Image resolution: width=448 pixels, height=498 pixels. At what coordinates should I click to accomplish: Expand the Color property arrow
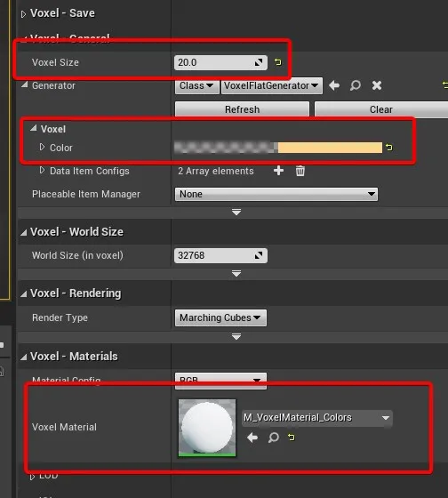[x=42, y=147]
